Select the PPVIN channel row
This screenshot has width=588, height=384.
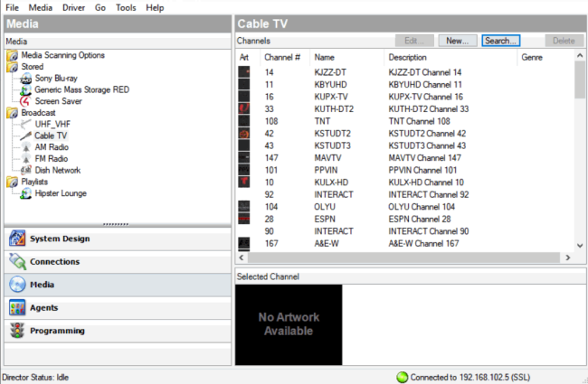click(x=405, y=170)
